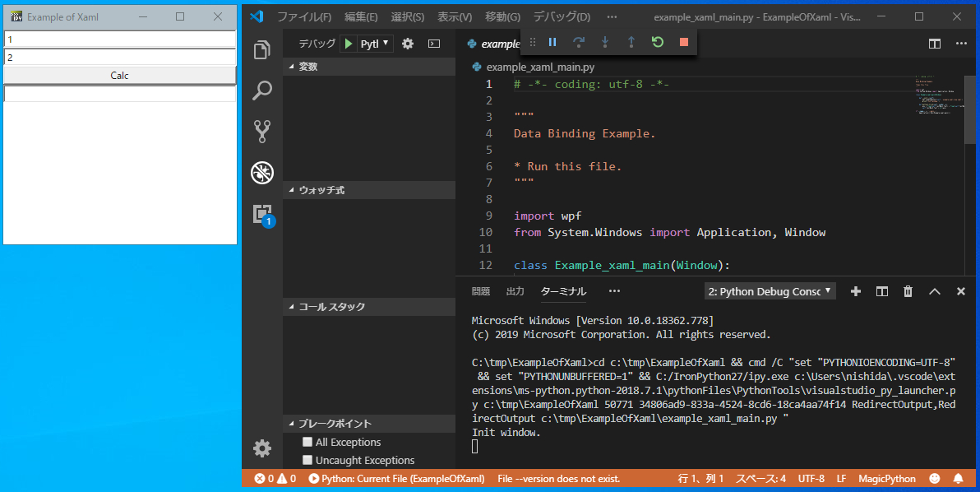This screenshot has width=980, height=492.
Task: Create a new terminal with plus icon
Action: pyautogui.click(x=856, y=291)
